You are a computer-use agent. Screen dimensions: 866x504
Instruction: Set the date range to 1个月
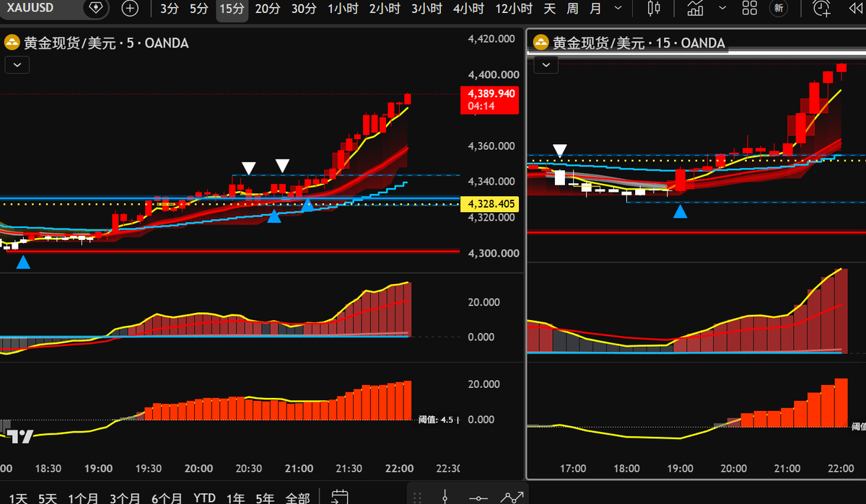point(84,498)
